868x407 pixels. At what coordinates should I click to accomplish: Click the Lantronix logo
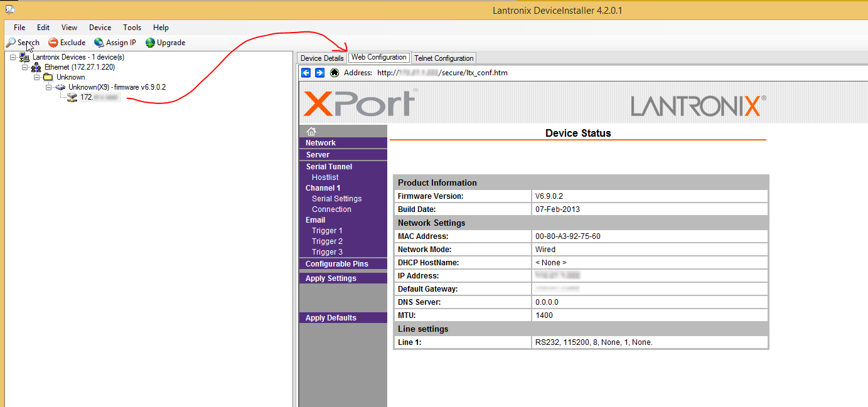(x=698, y=106)
